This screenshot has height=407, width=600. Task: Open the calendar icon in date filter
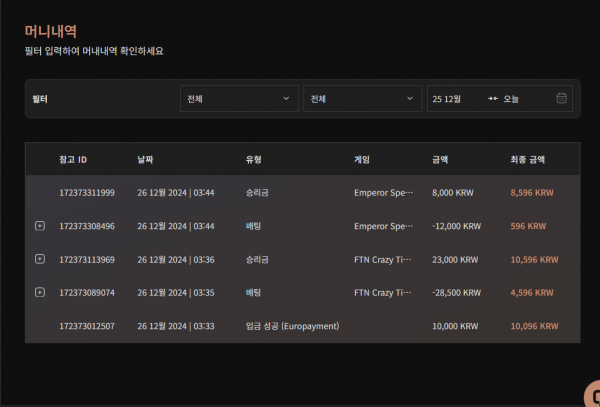pos(561,99)
